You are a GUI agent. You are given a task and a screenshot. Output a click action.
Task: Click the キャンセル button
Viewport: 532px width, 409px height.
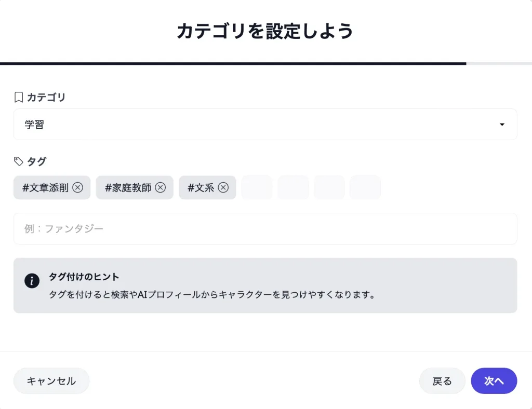click(x=51, y=381)
